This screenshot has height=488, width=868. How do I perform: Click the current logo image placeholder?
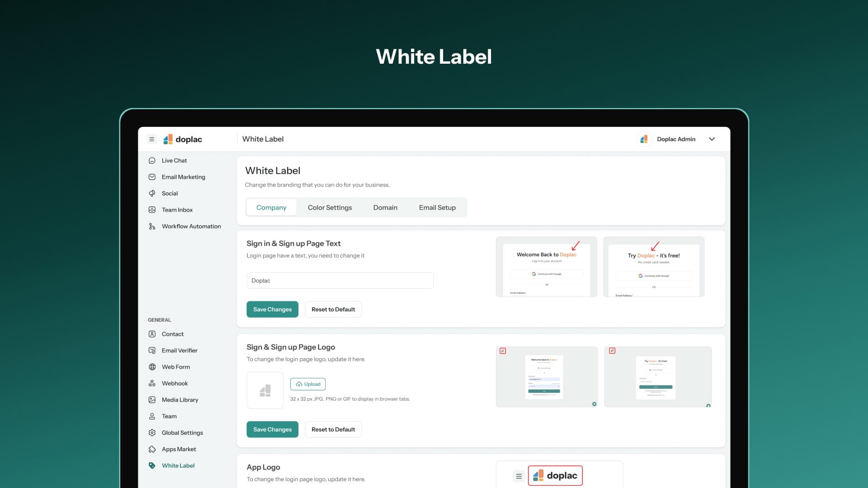265,390
